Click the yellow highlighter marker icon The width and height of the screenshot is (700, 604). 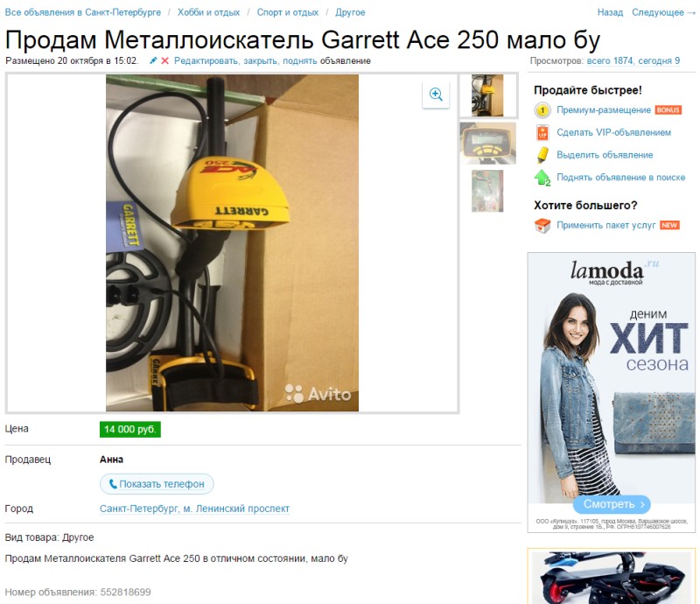click(x=542, y=155)
